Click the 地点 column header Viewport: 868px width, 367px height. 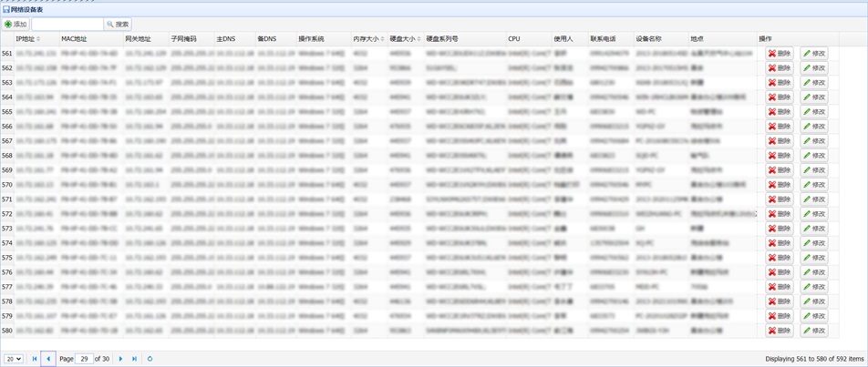click(x=722, y=39)
